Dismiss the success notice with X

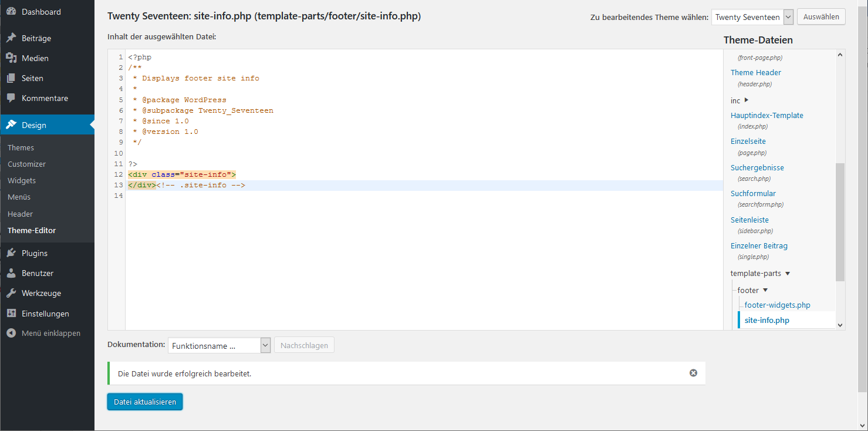[693, 373]
